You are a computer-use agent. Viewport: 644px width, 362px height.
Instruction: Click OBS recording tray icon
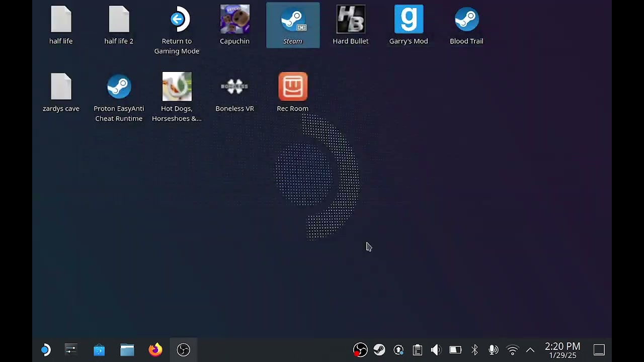360,350
